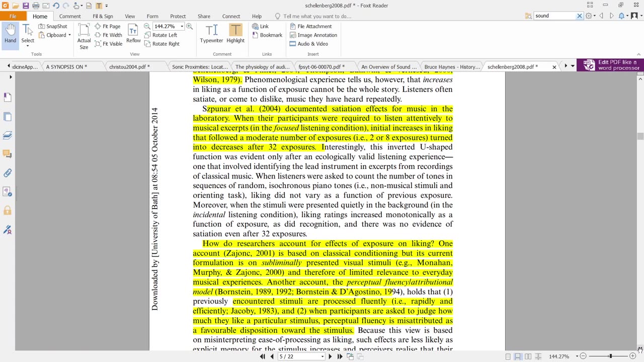Open the Share ribbon tab
The height and width of the screenshot is (362, 644).
204,16
